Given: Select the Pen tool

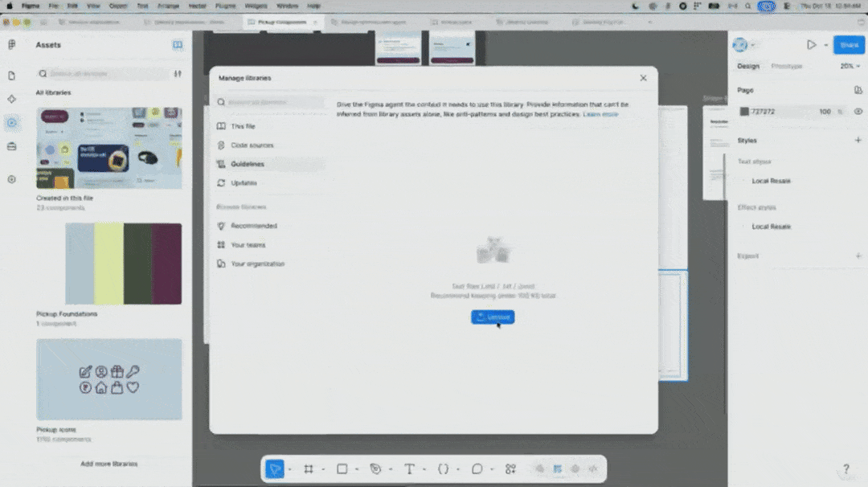Looking at the screenshot, I should point(375,469).
